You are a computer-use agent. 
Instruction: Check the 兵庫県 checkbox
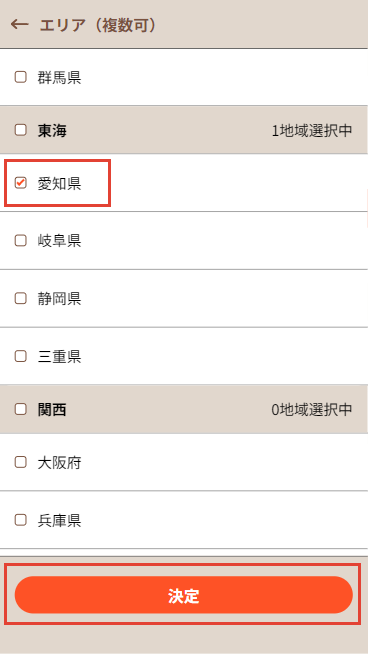(20, 520)
